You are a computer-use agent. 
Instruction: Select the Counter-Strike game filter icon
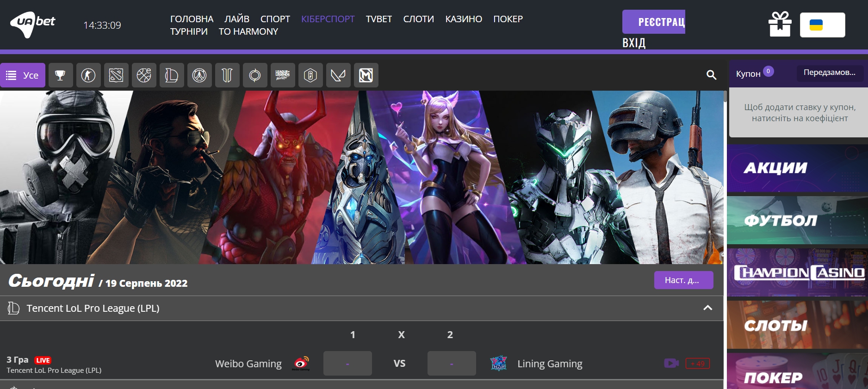(x=88, y=75)
